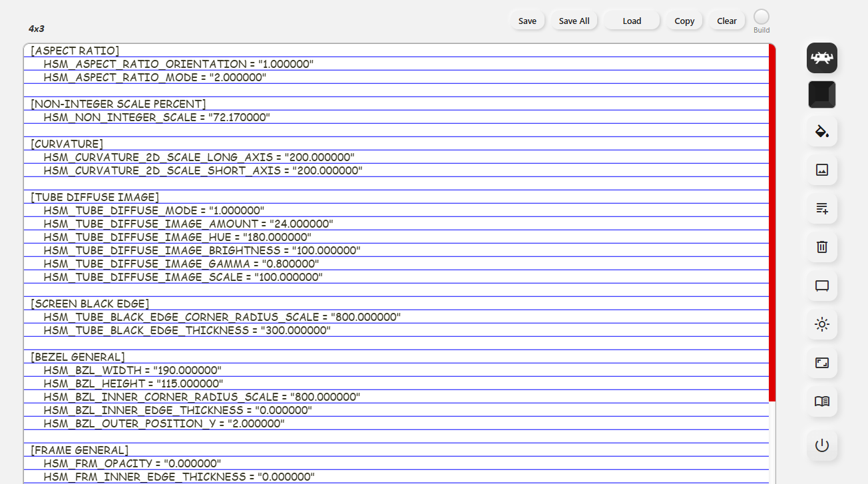Screen dimensions: 868x484
Task: Select the black bezel thumbnail swatch
Action: click(x=821, y=95)
